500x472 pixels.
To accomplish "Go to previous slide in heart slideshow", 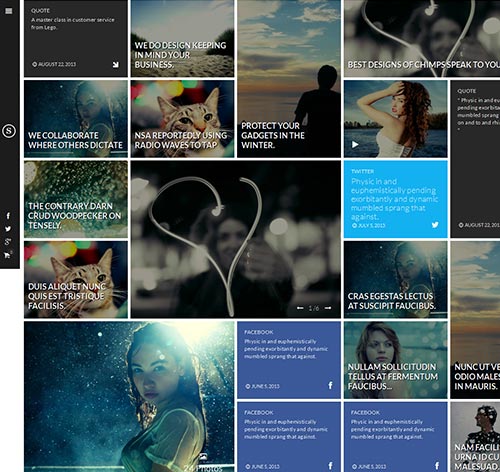I will (300, 308).
